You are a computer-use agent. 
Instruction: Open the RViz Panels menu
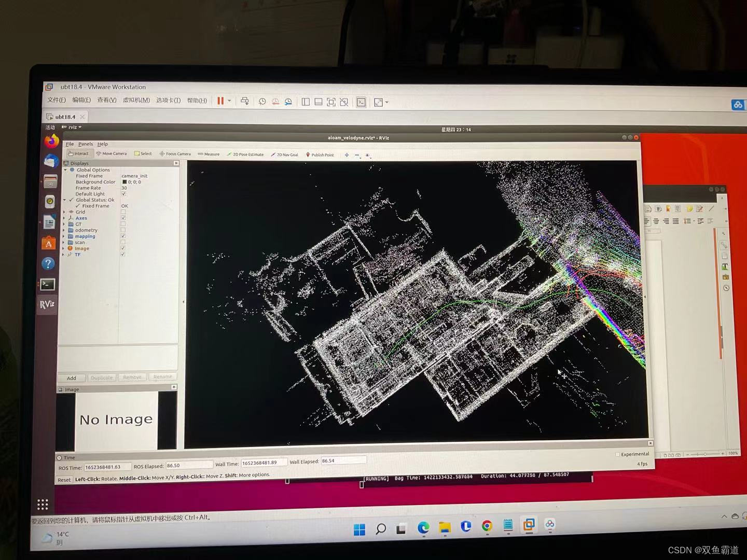click(x=86, y=144)
